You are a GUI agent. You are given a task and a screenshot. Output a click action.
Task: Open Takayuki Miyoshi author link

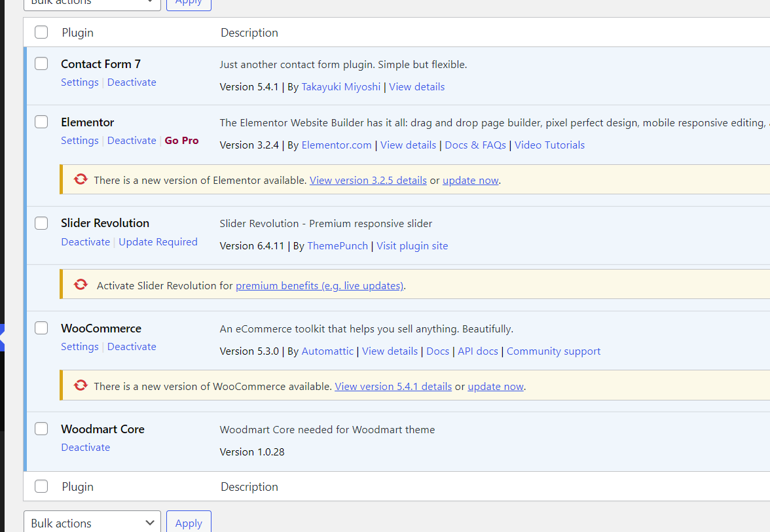[x=340, y=87]
